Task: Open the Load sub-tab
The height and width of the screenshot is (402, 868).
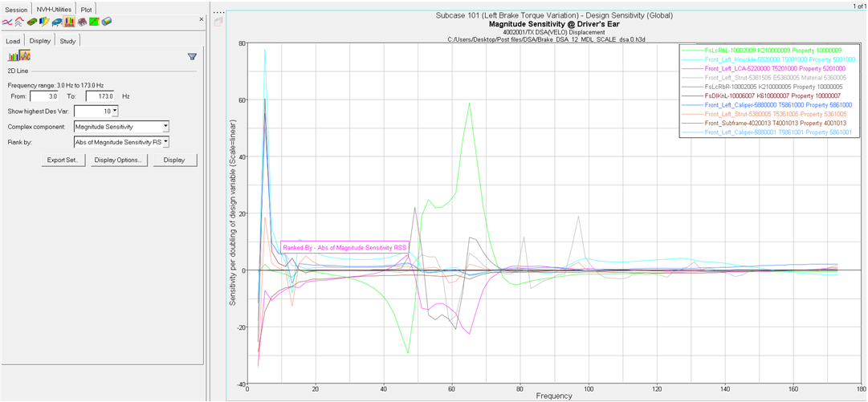Action: [x=14, y=41]
